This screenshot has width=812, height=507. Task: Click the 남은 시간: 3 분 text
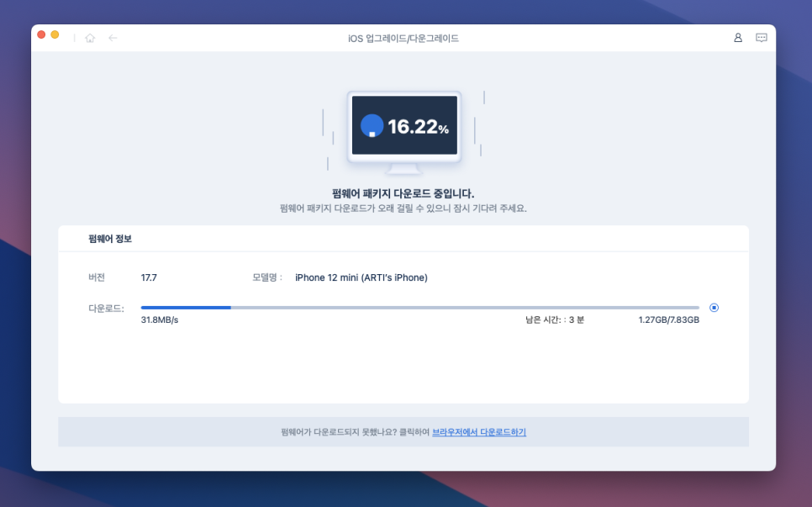[x=555, y=320]
